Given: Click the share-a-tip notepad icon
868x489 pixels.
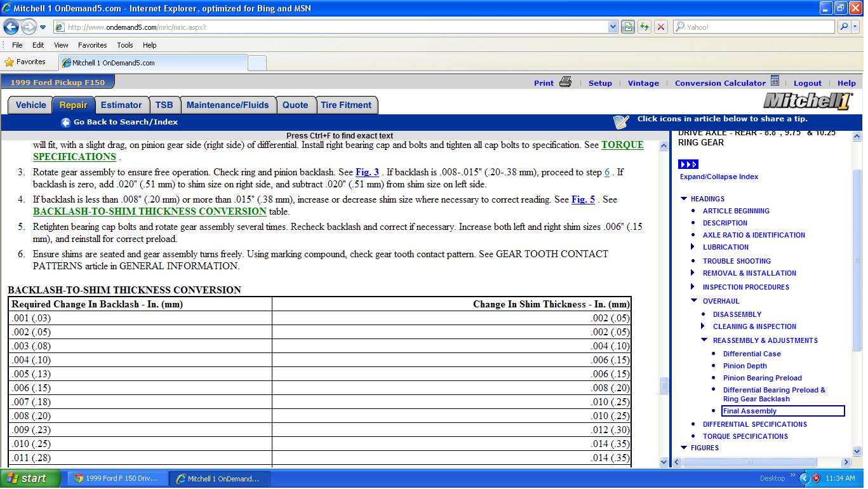Looking at the screenshot, I should [621, 121].
